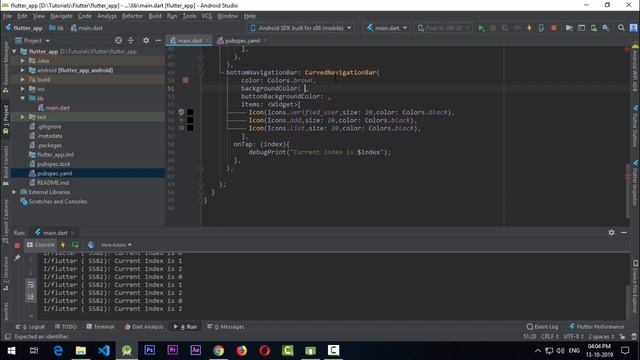
Task: Open Run panel settings gear
Action: 611,232
